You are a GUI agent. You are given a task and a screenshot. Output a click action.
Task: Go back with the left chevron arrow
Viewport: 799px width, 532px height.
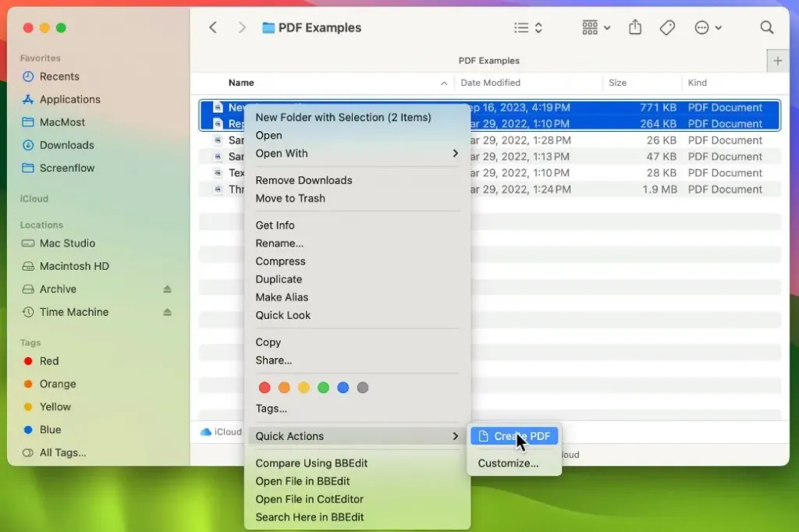point(213,27)
